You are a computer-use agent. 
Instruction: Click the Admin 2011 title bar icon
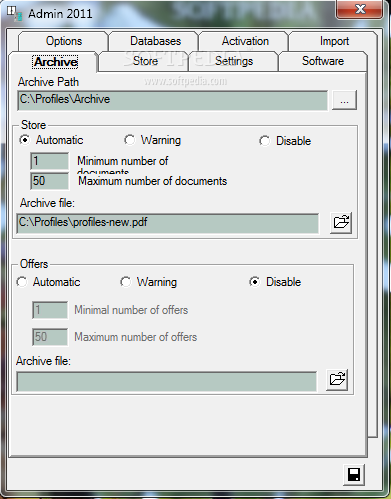point(15,13)
